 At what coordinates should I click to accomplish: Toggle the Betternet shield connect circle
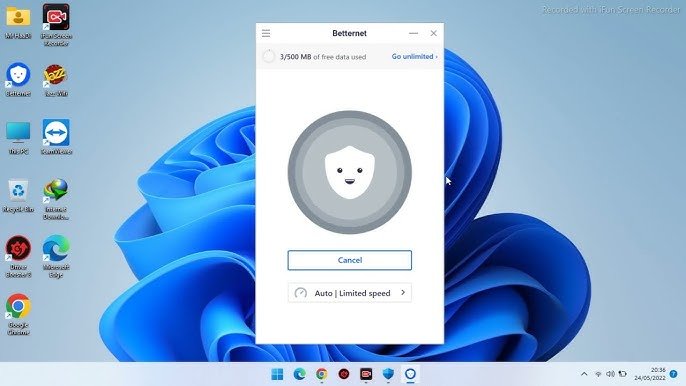(350, 172)
